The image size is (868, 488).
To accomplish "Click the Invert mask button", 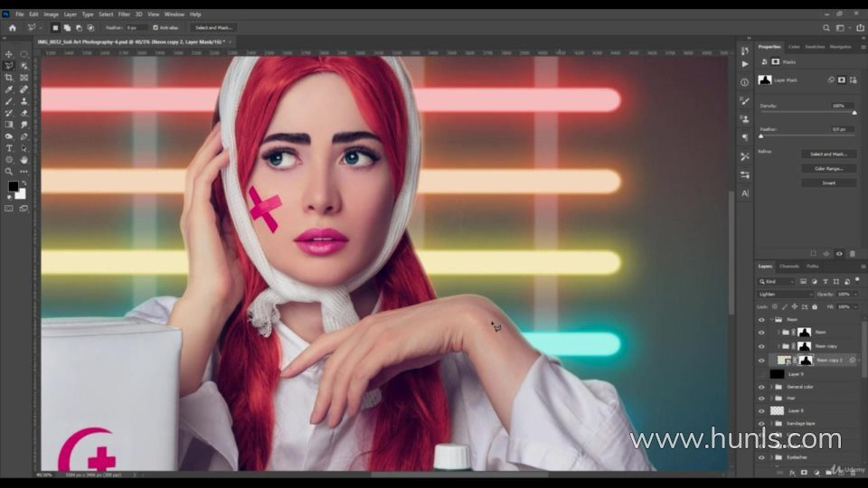I will 829,183.
